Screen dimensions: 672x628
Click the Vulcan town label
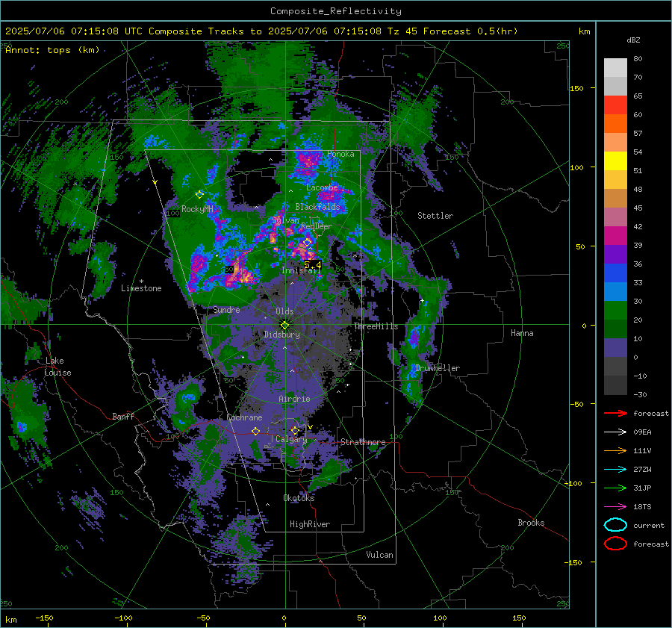coord(379,555)
